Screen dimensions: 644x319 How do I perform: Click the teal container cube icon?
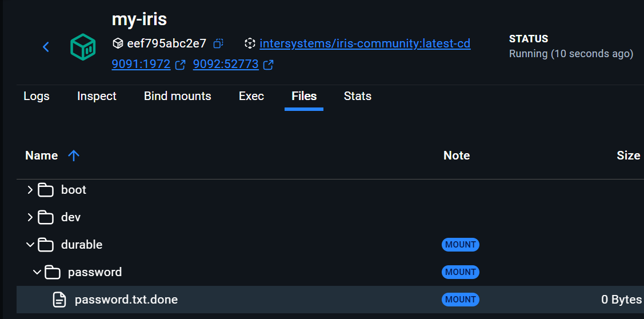[83, 47]
